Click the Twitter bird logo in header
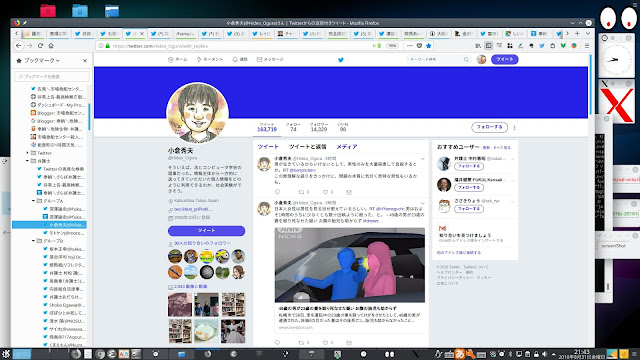 pos(341,60)
